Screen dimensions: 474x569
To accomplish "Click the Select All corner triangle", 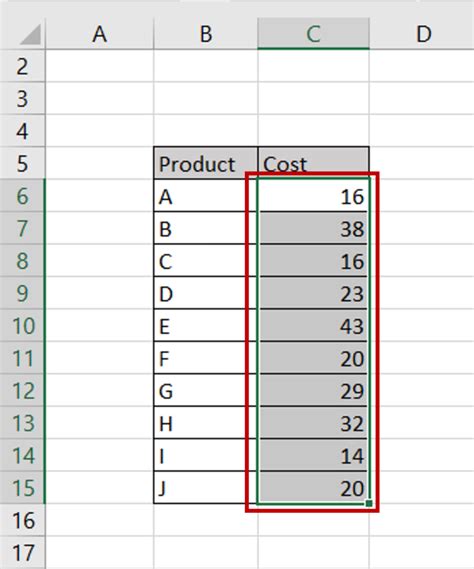I will (30, 34).
